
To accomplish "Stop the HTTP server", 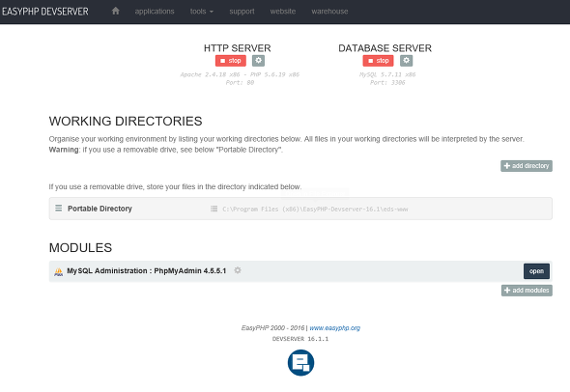I will click(x=231, y=61).
